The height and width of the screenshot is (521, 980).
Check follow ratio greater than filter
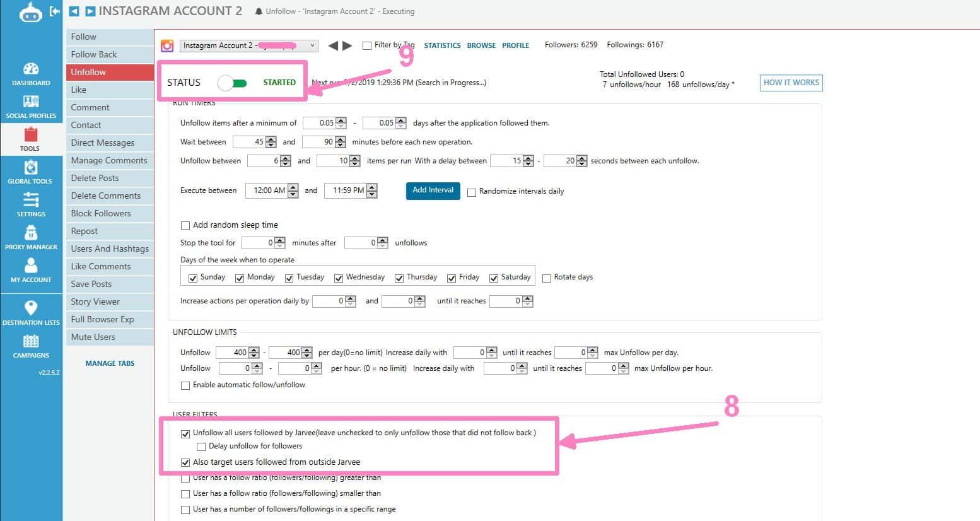click(x=185, y=479)
